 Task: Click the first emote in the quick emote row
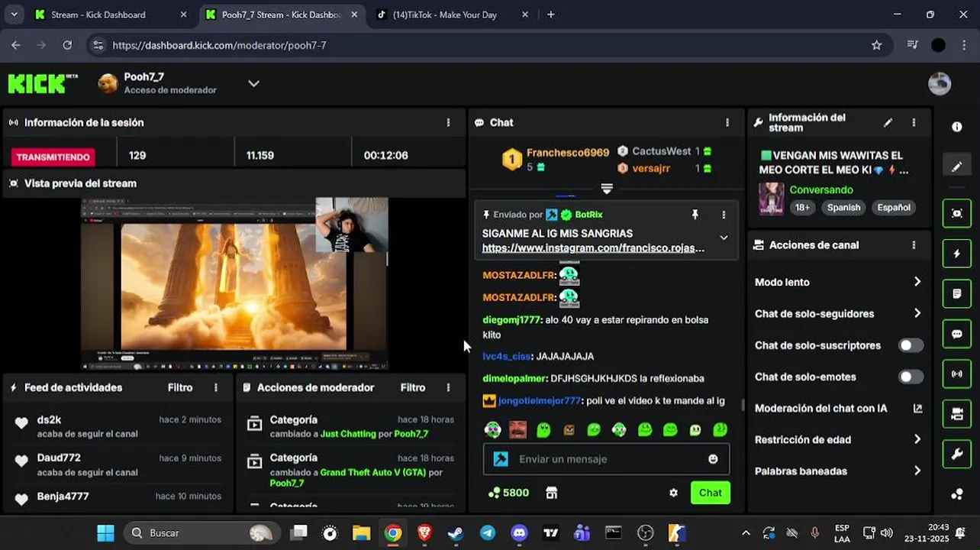pyautogui.click(x=493, y=430)
